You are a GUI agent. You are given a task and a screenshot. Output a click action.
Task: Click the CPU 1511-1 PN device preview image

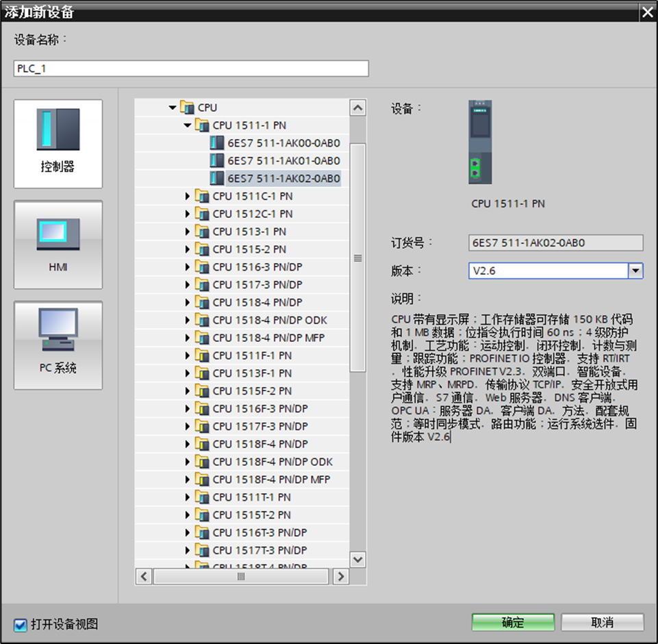tap(480, 142)
